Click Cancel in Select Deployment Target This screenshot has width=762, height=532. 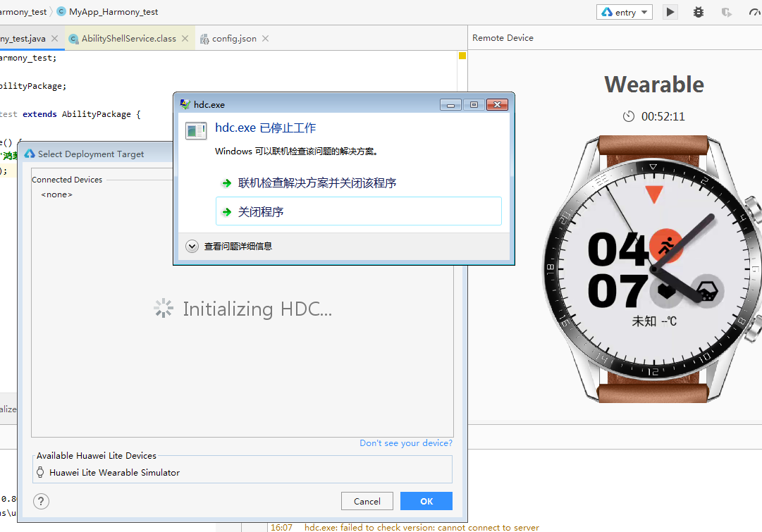(x=367, y=501)
